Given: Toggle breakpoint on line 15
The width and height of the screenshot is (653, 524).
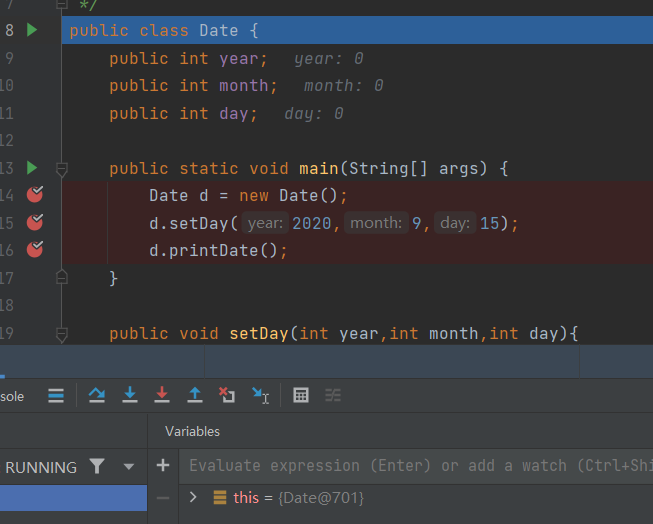Looking at the screenshot, I should pos(35,222).
